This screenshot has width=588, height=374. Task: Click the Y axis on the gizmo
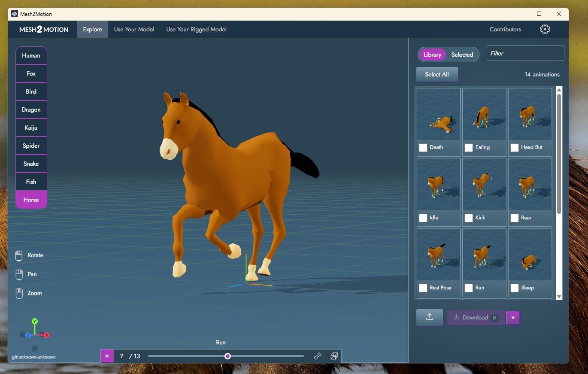point(35,321)
